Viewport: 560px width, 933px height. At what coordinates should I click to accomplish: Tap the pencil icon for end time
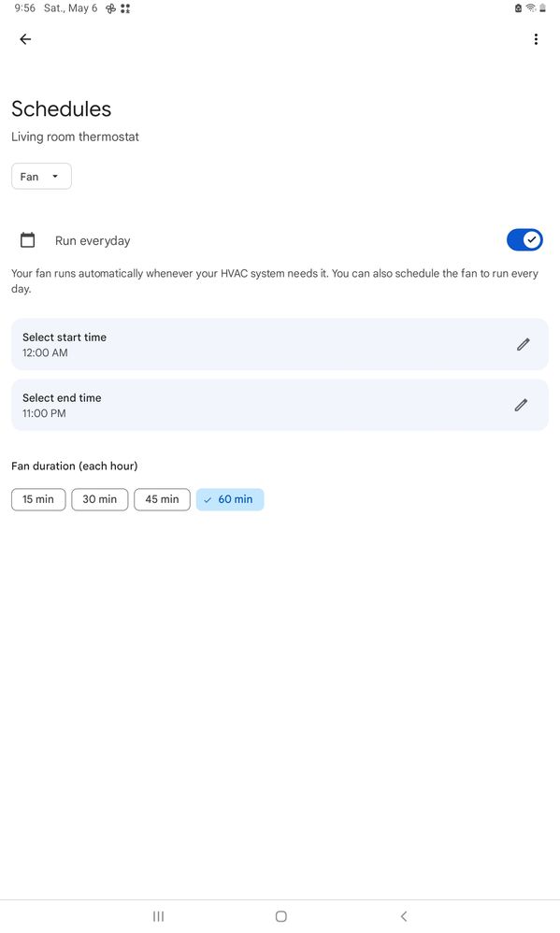pos(522,405)
